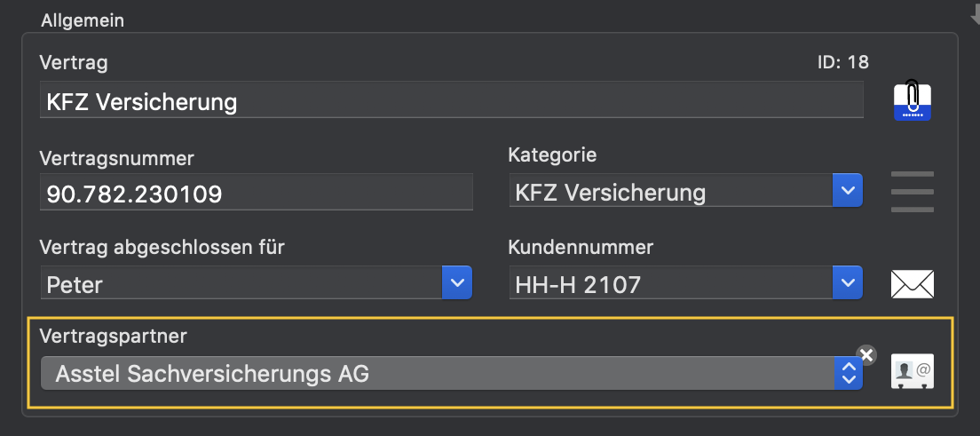This screenshot has height=436, width=980.
Task: Open the contact card icon beside Vertragspartner
Action: click(913, 374)
